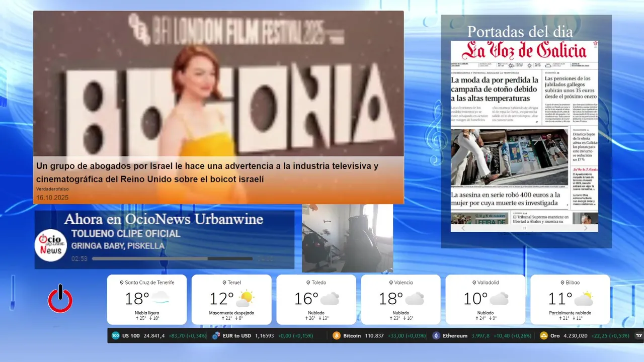Screen dimensions: 644x362
Task: Click 'La asesina en serie' headline
Action: click(505, 199)
